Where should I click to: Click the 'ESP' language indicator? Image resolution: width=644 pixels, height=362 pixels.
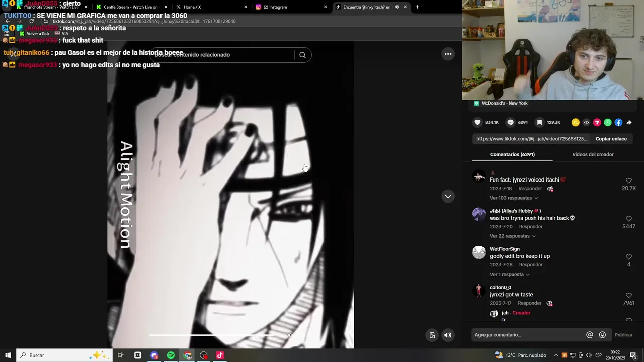pyautogui.click(x=598, y=355)
